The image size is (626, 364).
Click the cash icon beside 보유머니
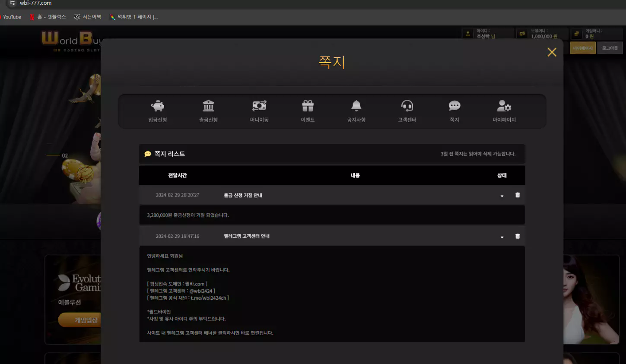pos(522,34)
